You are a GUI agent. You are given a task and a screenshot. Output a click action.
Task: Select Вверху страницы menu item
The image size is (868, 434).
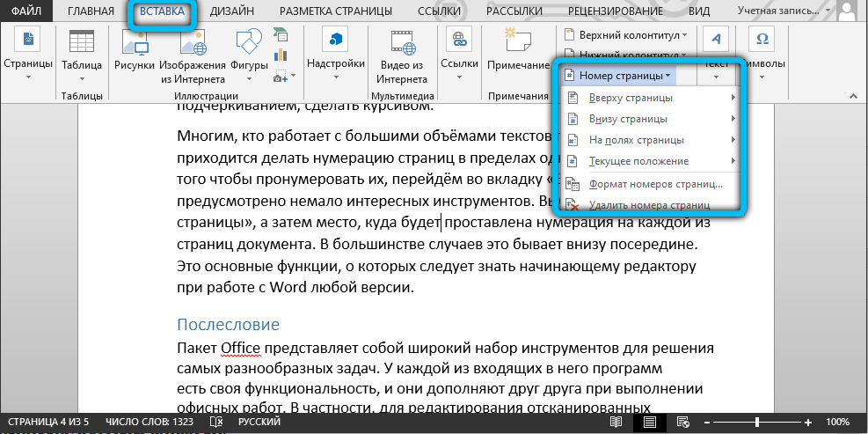pyautogui.click(x=653, y=98)
